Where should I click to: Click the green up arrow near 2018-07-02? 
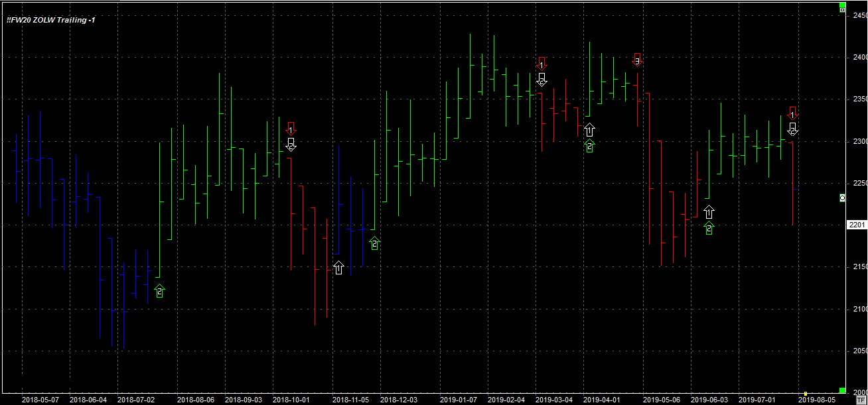(x=159, y=290)
